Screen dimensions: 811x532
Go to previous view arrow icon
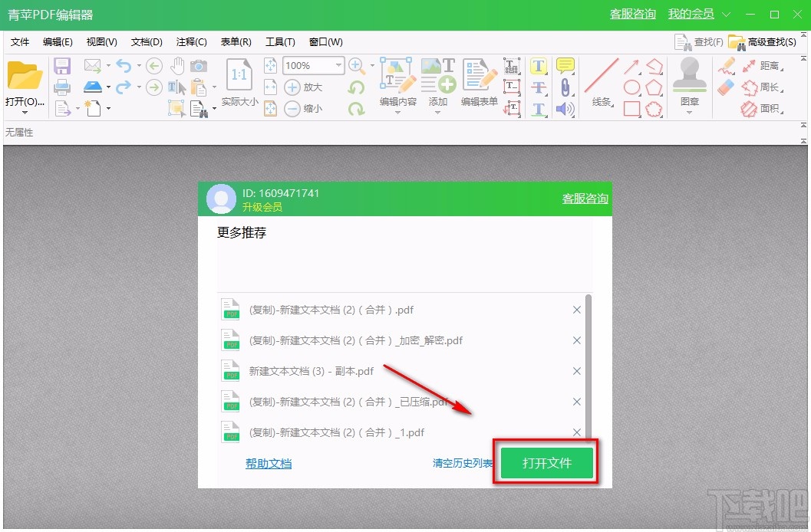point(154,66)
